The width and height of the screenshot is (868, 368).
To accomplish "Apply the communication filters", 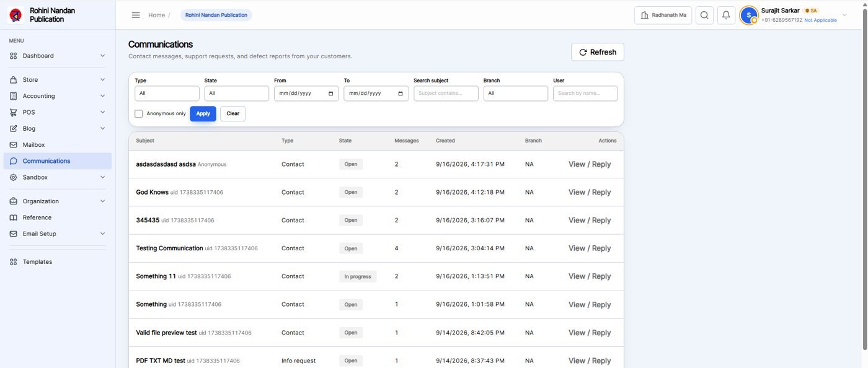I will pos(203,114).
